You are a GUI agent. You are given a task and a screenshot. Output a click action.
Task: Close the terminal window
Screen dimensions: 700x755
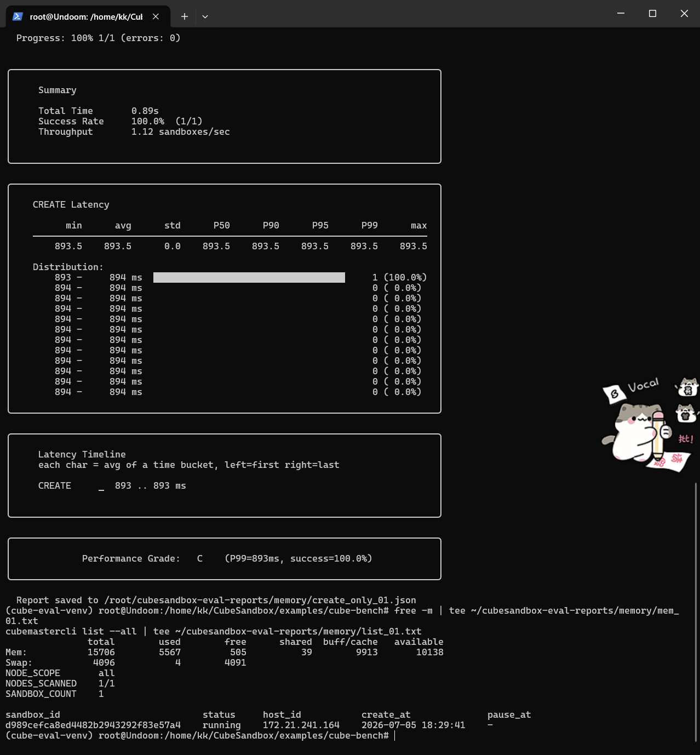[x=684, y=13]
